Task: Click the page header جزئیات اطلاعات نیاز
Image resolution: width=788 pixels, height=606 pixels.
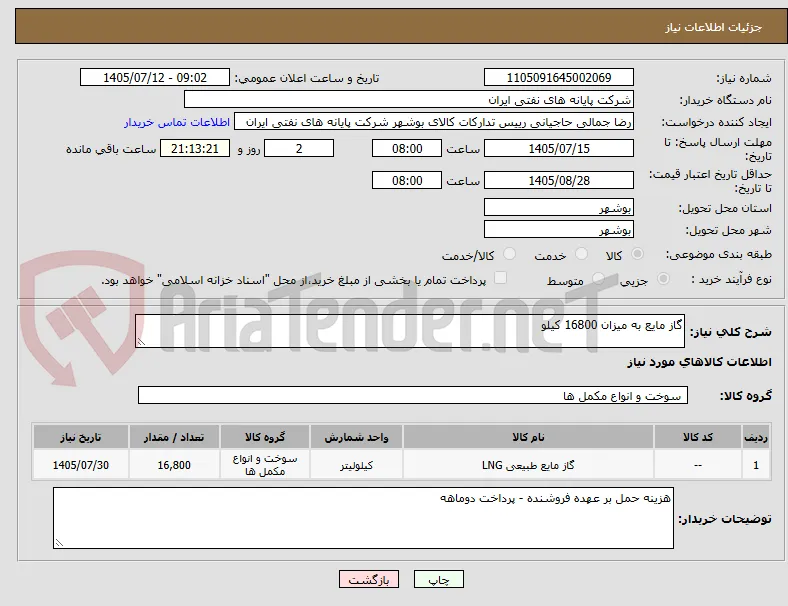Action: coord(714,27)
